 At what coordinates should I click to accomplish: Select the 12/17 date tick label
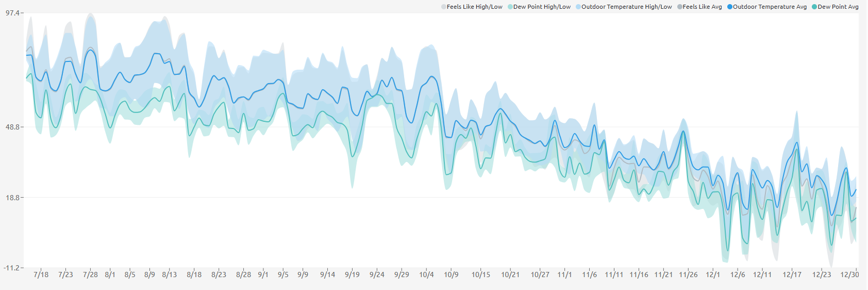click(x=792, y=275)
